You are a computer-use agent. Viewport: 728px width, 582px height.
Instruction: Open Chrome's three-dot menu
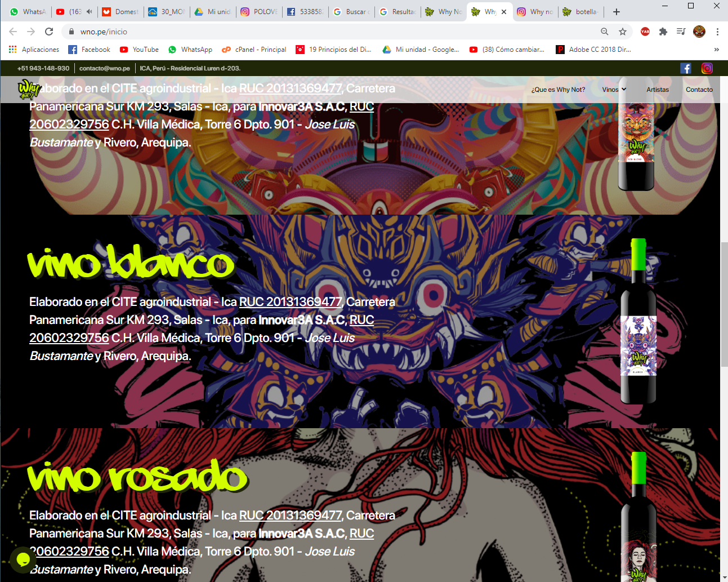[x=717, y=32]
